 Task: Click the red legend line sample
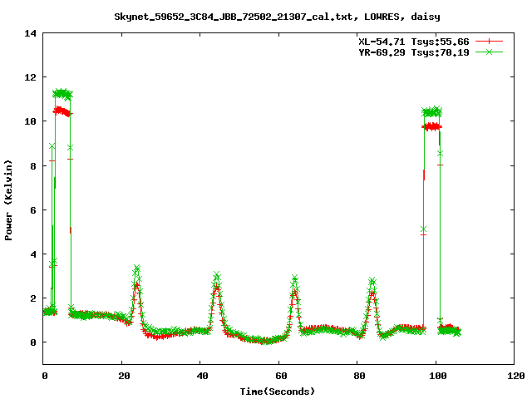tap(489, 42)
